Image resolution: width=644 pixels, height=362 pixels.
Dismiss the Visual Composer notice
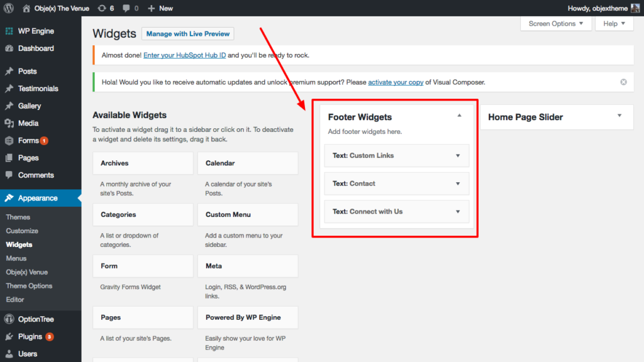point(623,82)
